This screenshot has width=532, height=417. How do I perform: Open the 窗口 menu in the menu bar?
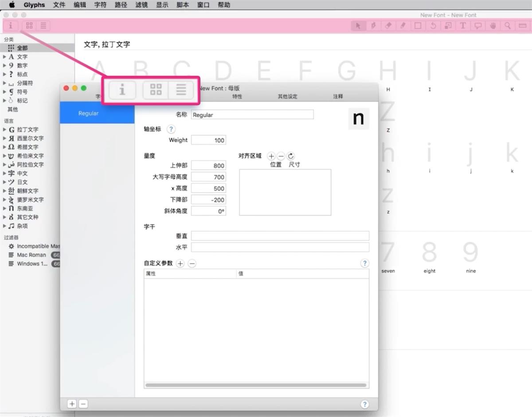(203, 5)
